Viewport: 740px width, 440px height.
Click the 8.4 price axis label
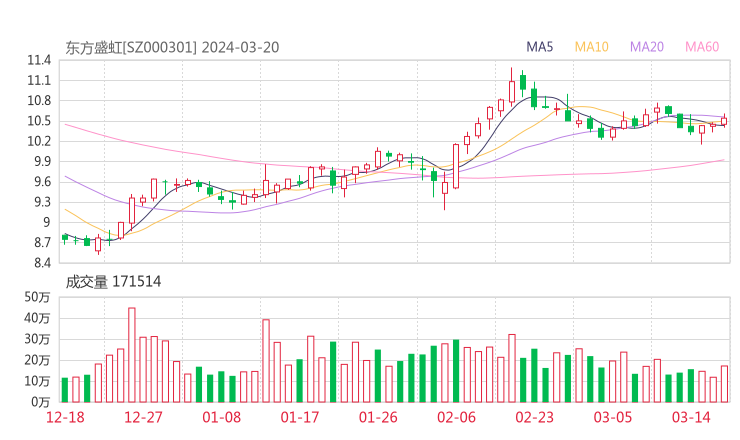point(42,263)
